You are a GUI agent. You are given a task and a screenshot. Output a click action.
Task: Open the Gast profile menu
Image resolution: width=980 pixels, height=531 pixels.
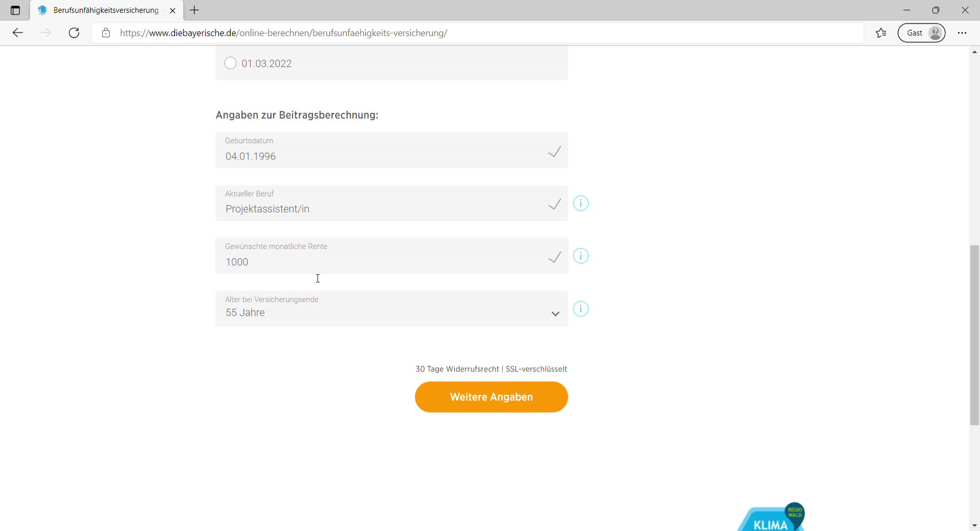[921, 33]
